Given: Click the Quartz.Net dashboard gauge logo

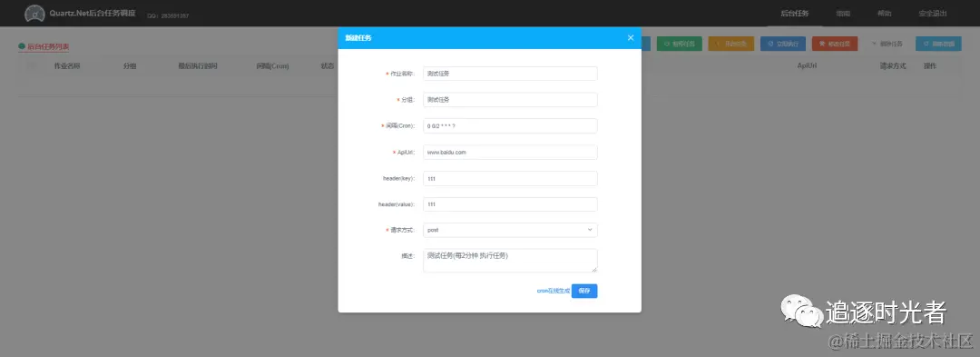Looking at the screenshot, I should point(34,13).
